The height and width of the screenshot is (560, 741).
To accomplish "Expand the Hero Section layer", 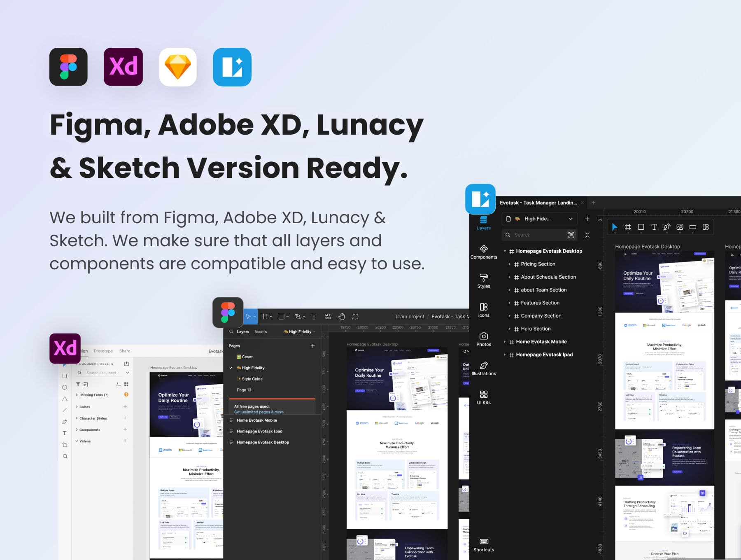I will (510, 329).
